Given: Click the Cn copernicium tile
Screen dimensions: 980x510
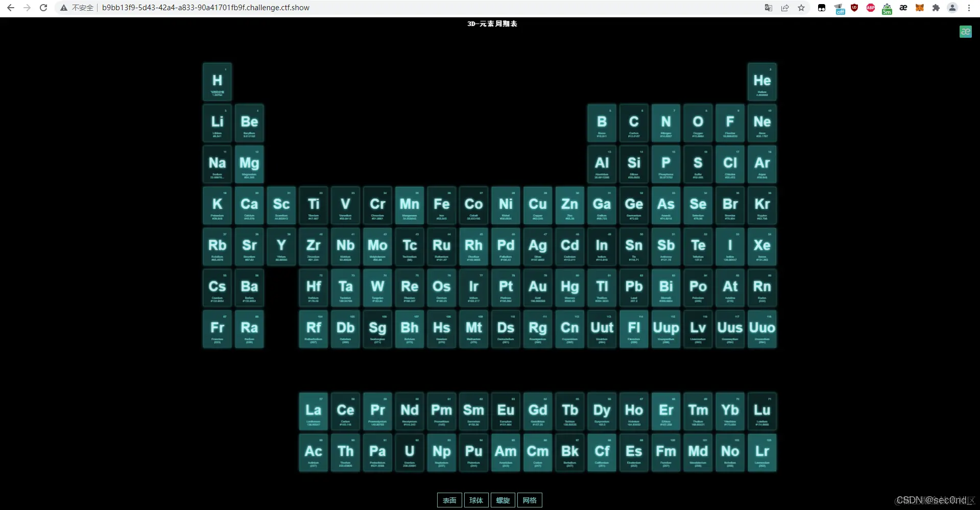Looking at the screenshot, I should pyautogui.click(x=570, y=329).
